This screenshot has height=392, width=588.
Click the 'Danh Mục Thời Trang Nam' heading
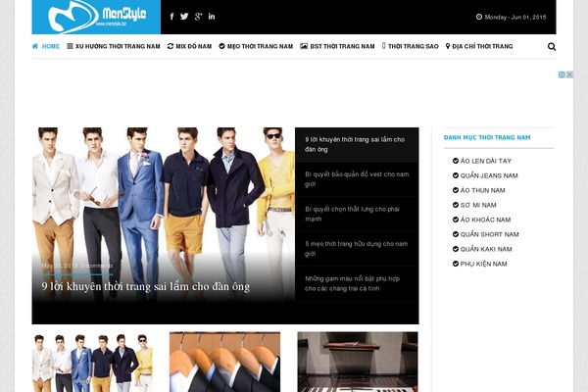487,137
